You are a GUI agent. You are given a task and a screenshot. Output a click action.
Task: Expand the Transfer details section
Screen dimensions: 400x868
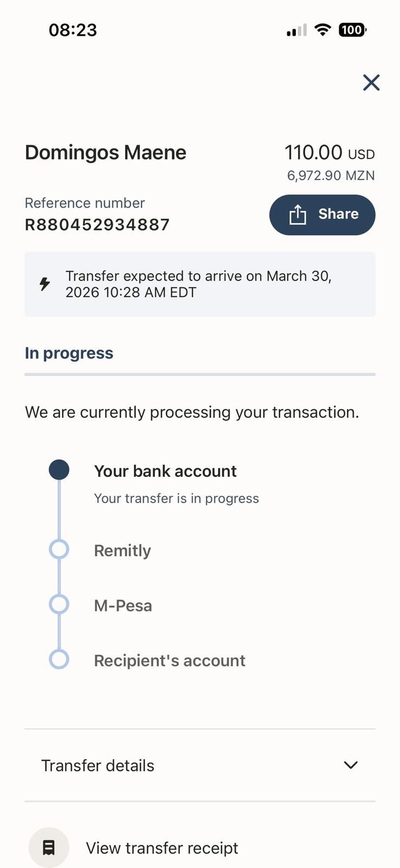click(x=98, y=765)
